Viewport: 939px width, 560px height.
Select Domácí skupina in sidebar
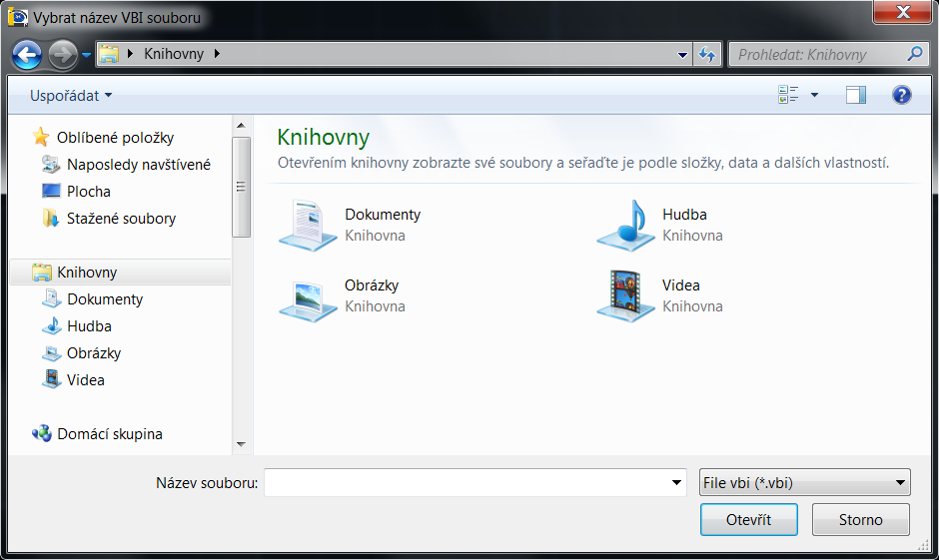(110, 434)
